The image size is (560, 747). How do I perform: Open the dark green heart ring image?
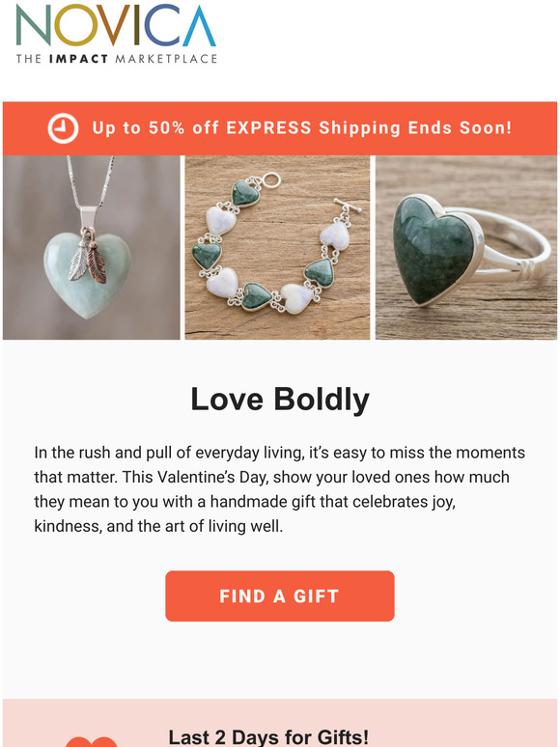pos(466,247)
